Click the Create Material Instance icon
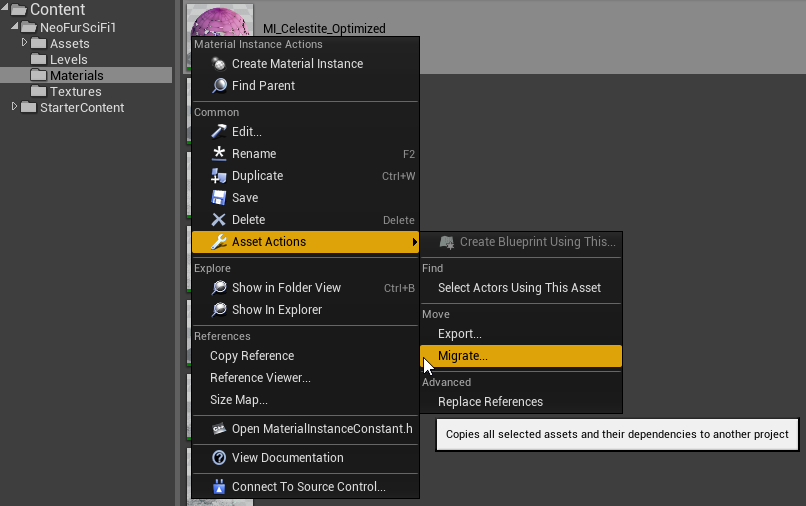 tap(219, 64)
